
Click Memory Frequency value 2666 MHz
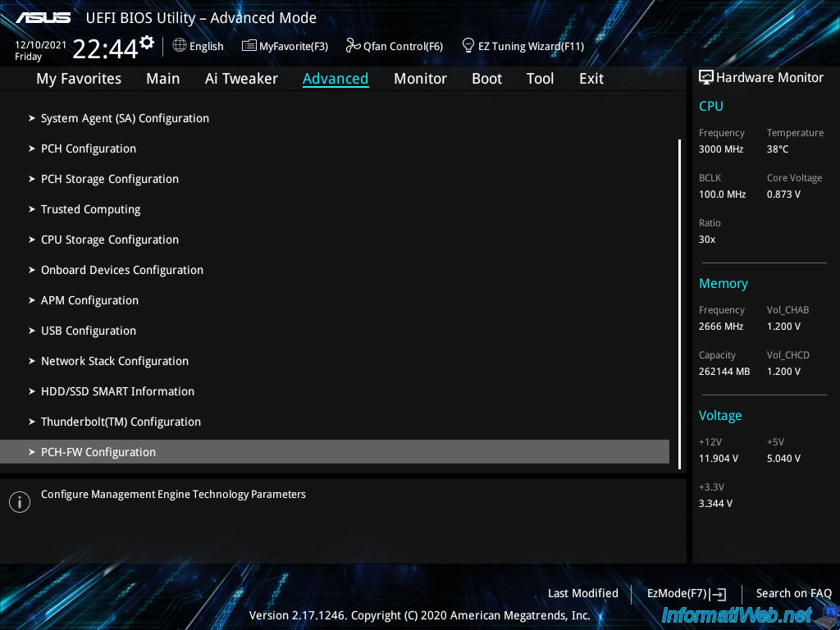[x=720, y=326]
